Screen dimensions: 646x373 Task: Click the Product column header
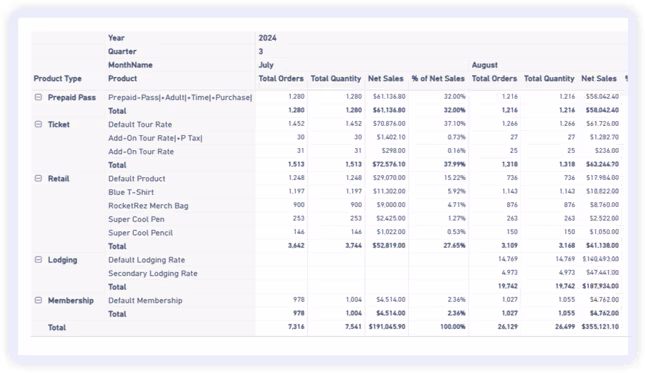coord(122,78)
